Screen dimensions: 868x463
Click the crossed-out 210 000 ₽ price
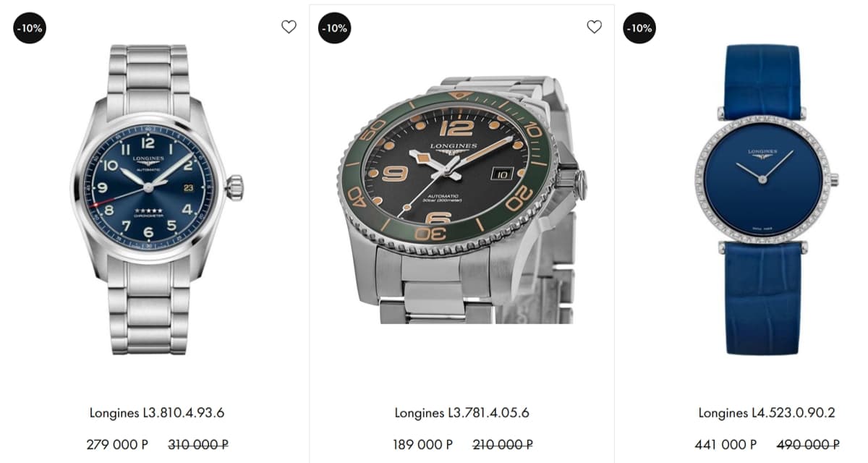(x=503, y=444)
